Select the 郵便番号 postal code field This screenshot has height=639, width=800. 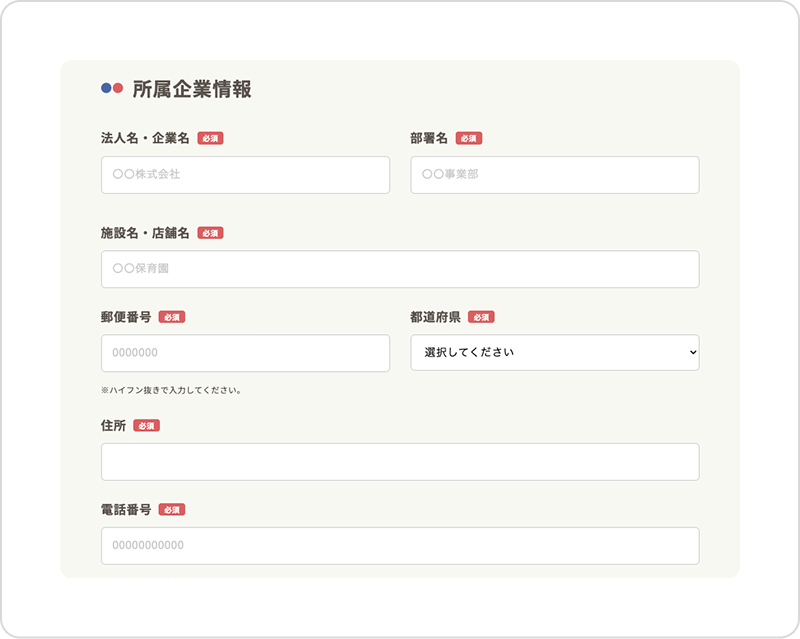click(245, 353)
